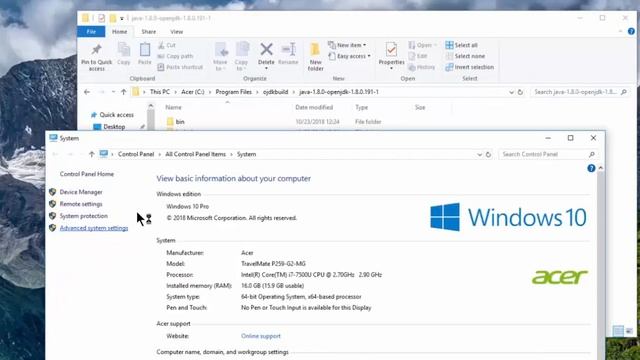Open the File tab
The width and height of the screenshot is (640, 360).
coord(91,31)
